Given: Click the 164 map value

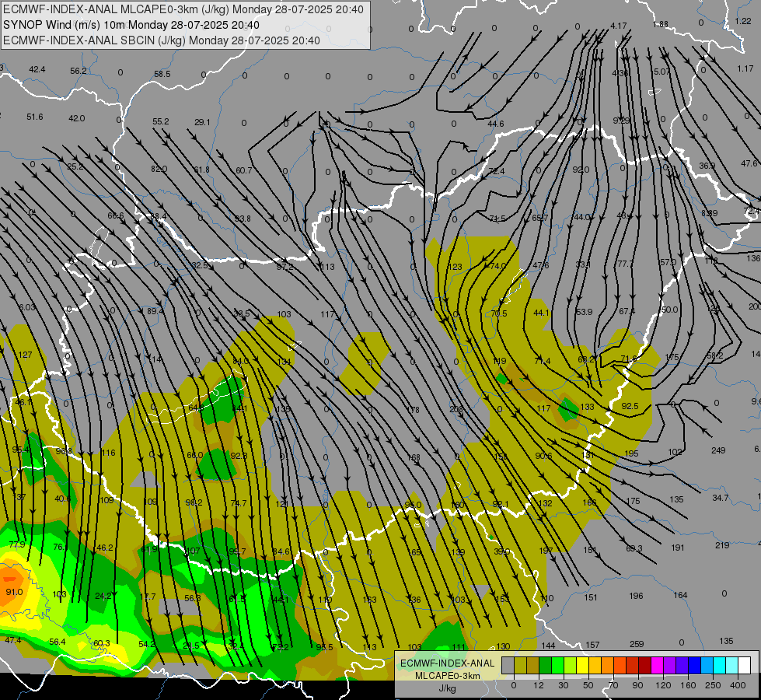Looking at the screenshot, I should tap(680, 595).
